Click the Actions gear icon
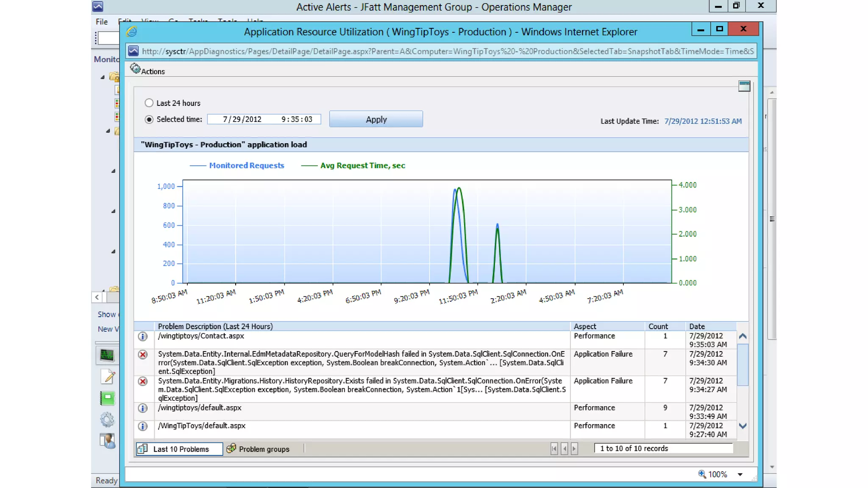This screenshot has width=868, height=488. [135, 69]
